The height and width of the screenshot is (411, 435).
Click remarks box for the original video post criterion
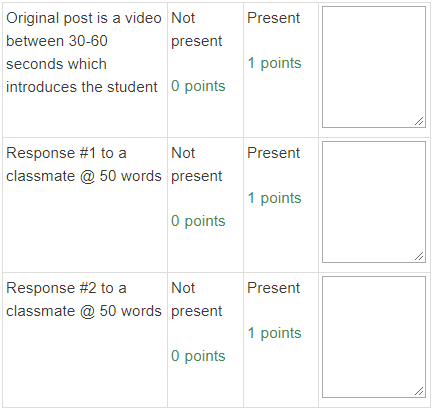[x=374, y=67]
